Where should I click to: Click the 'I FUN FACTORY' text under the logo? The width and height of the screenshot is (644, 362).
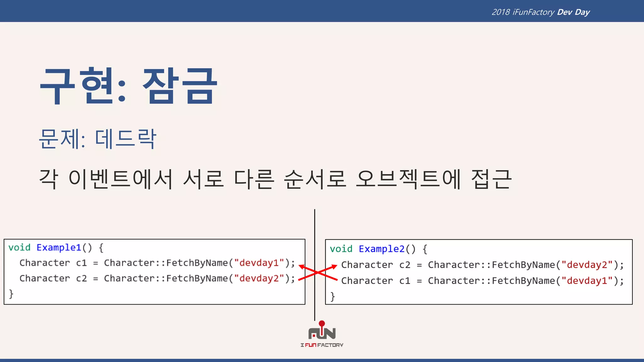point(322,345)
